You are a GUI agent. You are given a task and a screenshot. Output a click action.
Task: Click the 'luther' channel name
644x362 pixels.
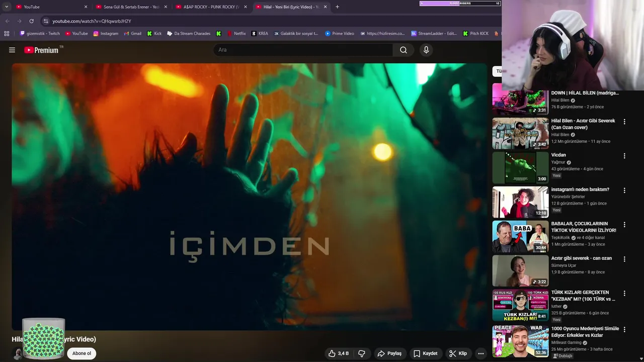tap(556, 306)
